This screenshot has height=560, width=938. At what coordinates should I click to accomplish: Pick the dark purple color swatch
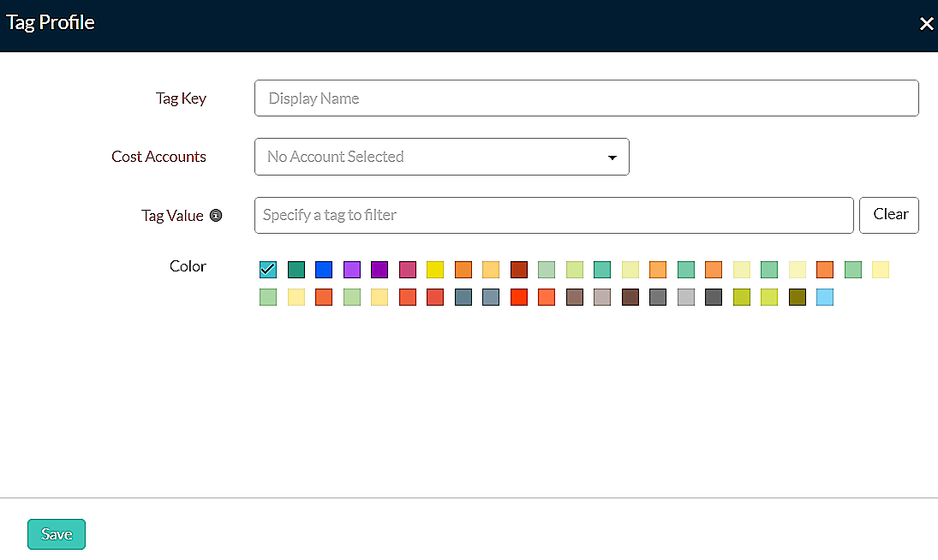pos(379,270)
